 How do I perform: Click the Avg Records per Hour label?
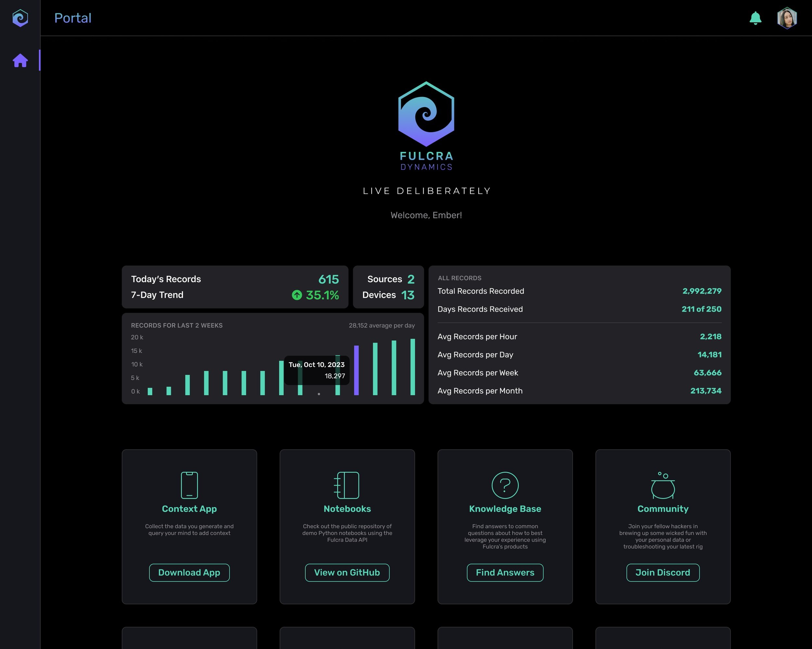pos(477,337)
